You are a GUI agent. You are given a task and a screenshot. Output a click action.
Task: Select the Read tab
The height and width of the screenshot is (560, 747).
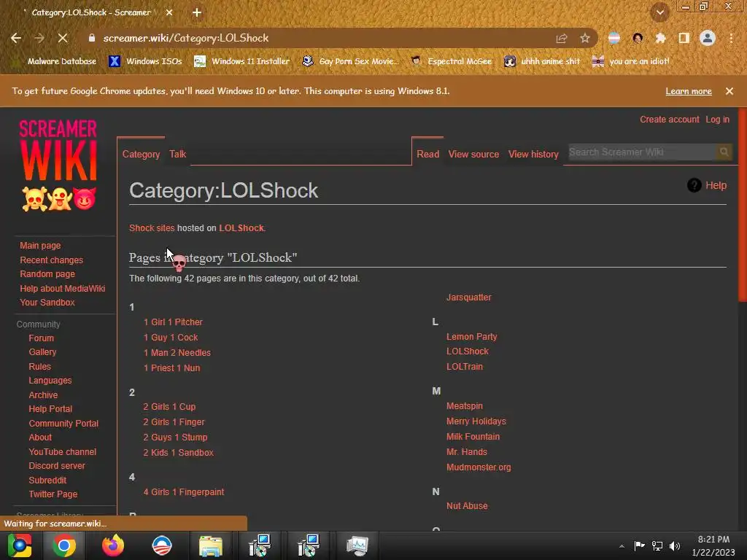click(x=427, y=154)
